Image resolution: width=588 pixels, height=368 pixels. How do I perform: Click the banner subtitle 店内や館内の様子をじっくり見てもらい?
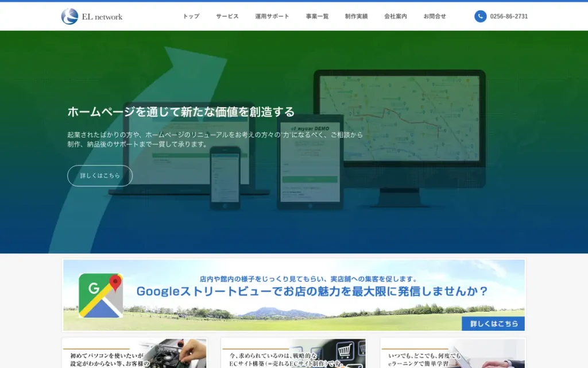[x=308, y=279]
